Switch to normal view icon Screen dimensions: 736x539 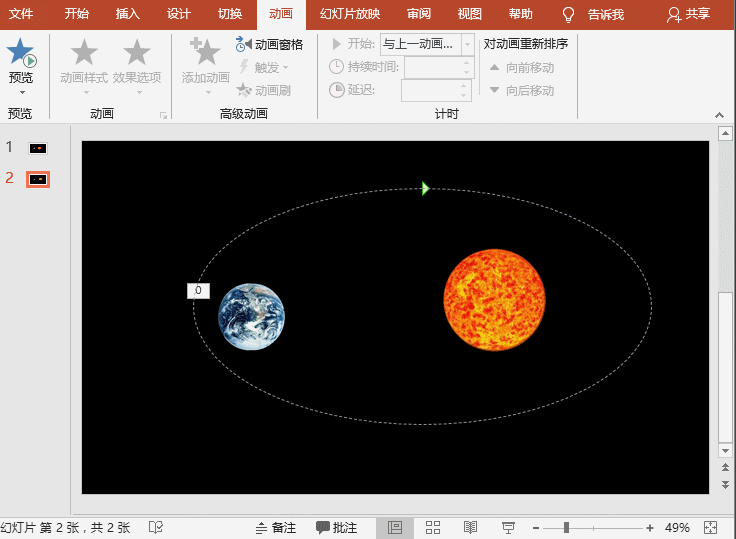(395, 528)
